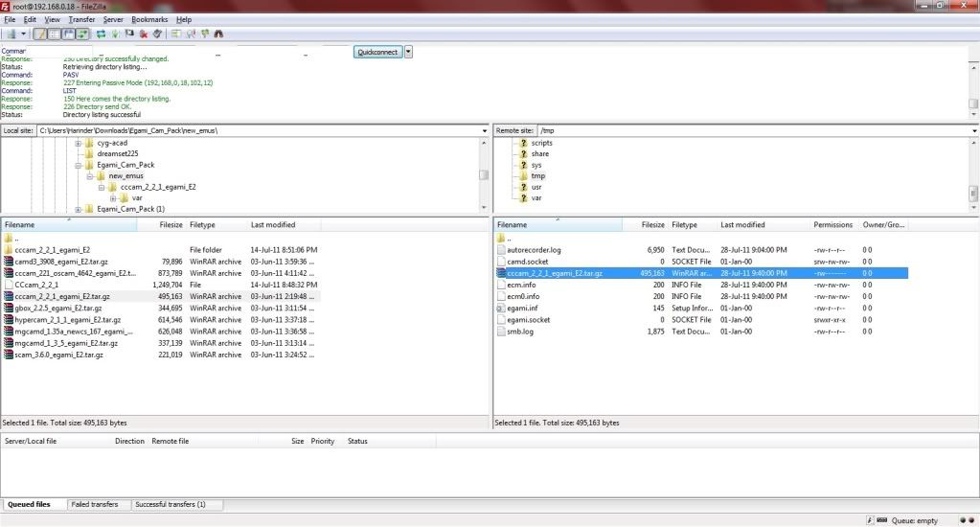Open the directory listing filters dialog
This screenshot has height=527, width=980.
pyautogui.click(x=176, y=34)
